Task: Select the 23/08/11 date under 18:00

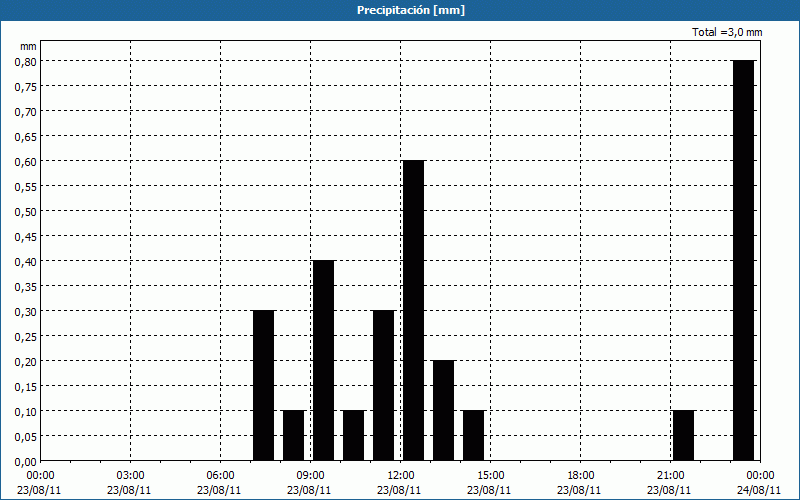Action: (x=579, y=490)
